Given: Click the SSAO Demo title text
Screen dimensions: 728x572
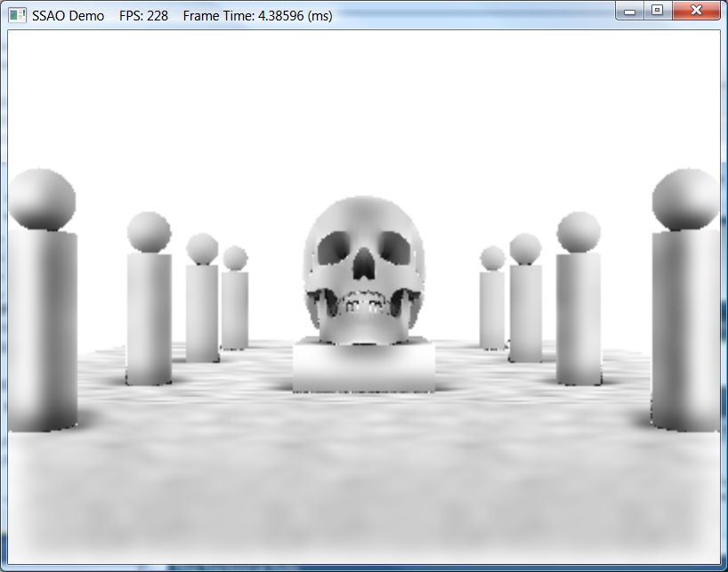Looking at the screenshot, I should pos(68,16).
